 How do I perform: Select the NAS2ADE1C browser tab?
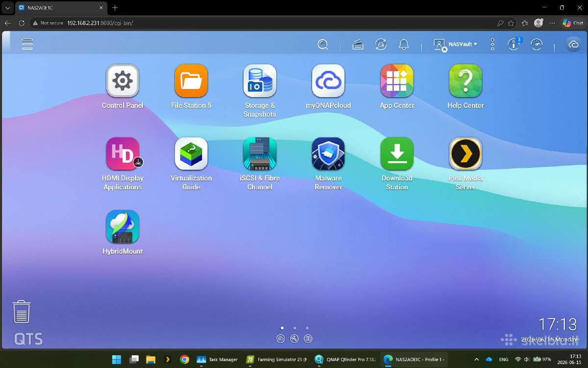pyautogui.click(x=61, y=8)
